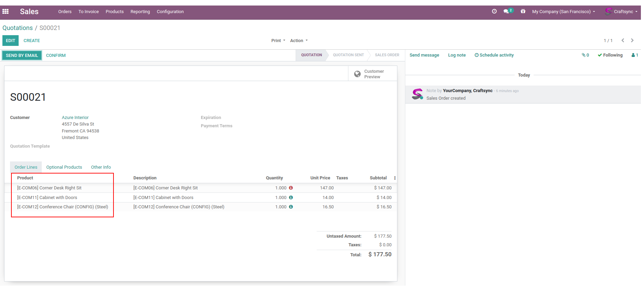Expand the Print dropdown

pyautogui.click(x=278, y=41)
